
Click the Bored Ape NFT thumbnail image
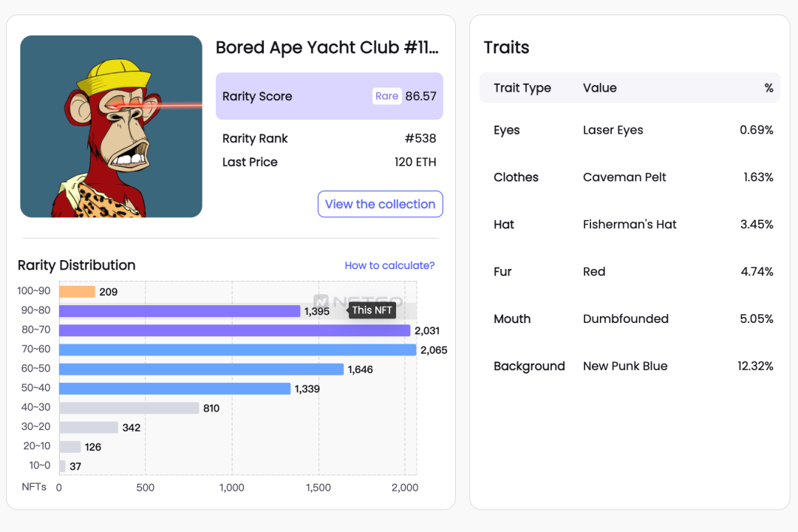[x=111, y=126]
